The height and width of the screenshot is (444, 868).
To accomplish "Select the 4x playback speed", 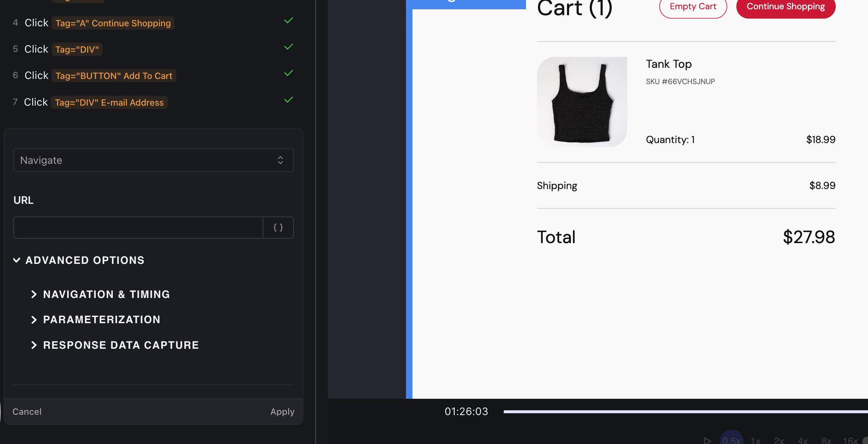I will (803, 440).
